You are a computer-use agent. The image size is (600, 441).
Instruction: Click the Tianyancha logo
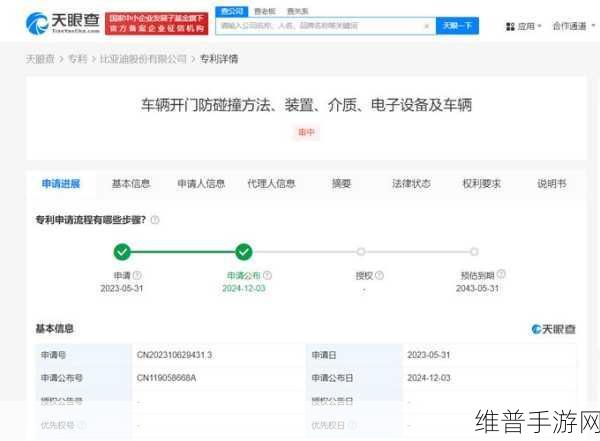pos(63,23)
